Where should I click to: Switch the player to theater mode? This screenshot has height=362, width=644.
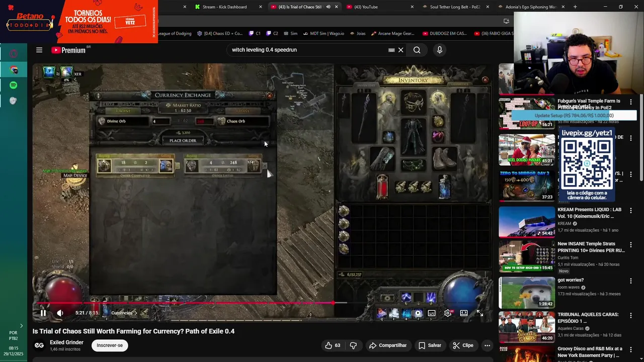click(463, 313)
